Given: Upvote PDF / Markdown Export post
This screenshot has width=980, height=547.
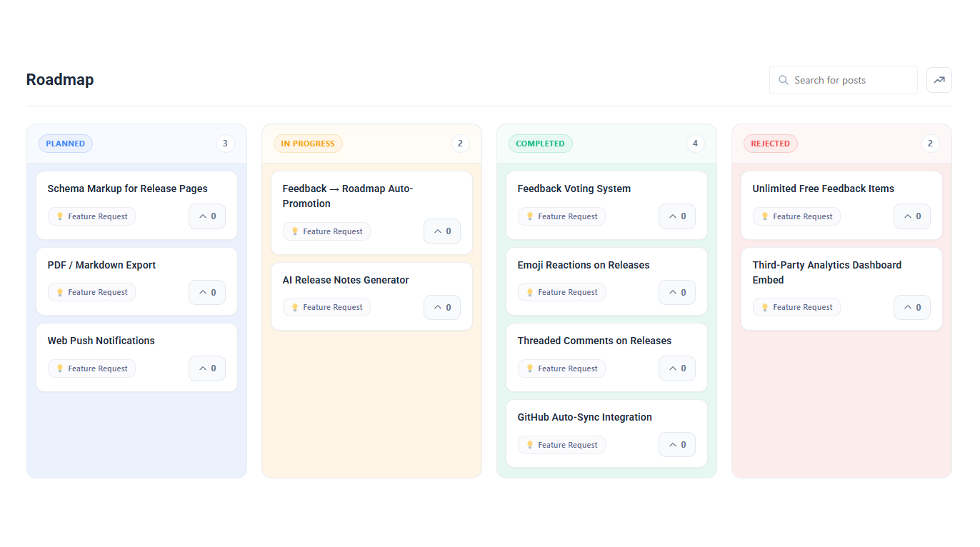Looking at the screenshot, I should coord(207,292).
